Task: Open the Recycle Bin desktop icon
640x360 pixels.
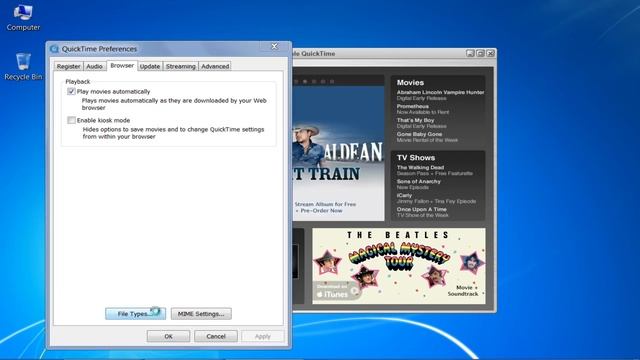Action: [x=23, y=66]
